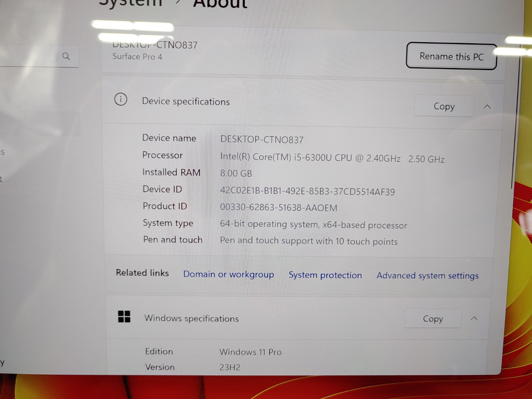Click the Device ID label

162,189
